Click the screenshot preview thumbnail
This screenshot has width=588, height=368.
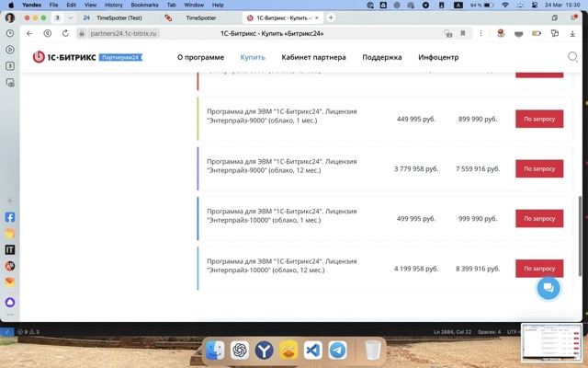point(551,343)
